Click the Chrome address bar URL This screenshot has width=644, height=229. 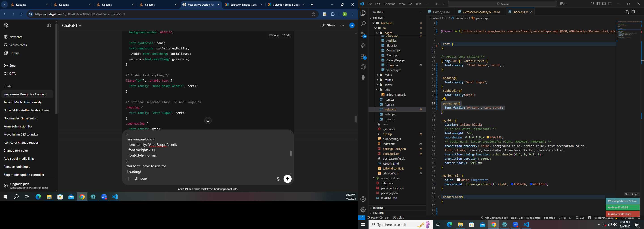coord(80,14)
